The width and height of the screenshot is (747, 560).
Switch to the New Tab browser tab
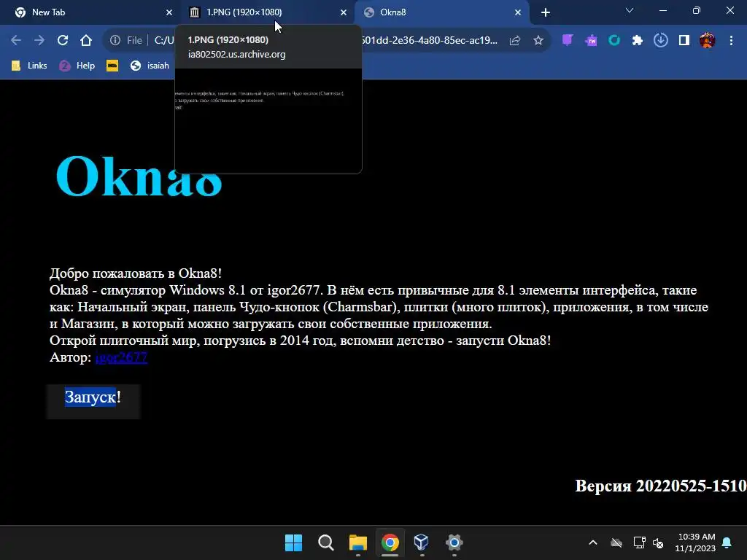point(90,12)
